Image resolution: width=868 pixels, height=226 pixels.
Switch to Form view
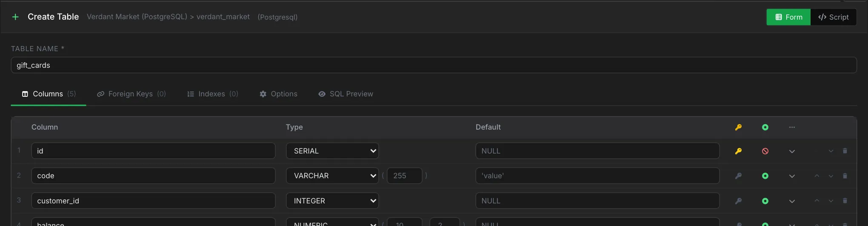coord(788,17)
